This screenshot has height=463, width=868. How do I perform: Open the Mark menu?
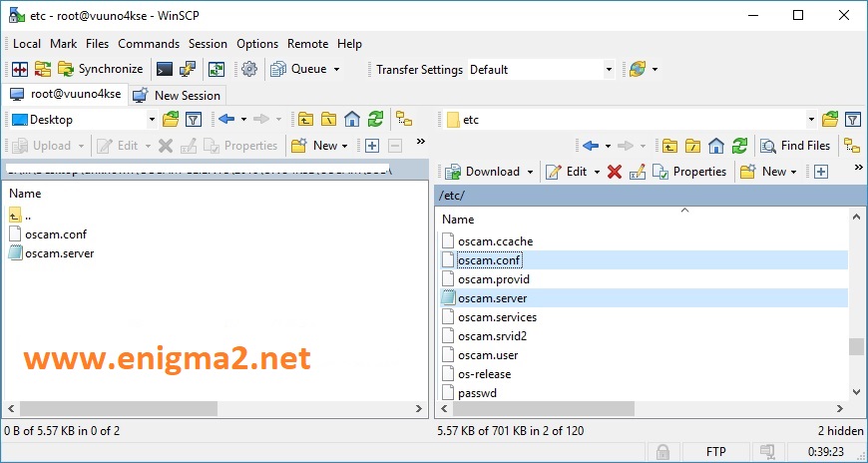click(63, 44)
